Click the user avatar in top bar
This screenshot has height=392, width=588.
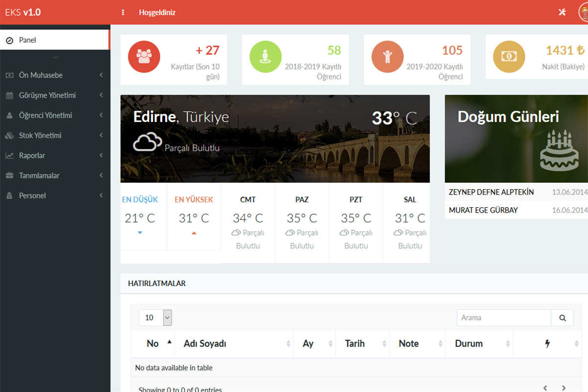coord(584,12)
